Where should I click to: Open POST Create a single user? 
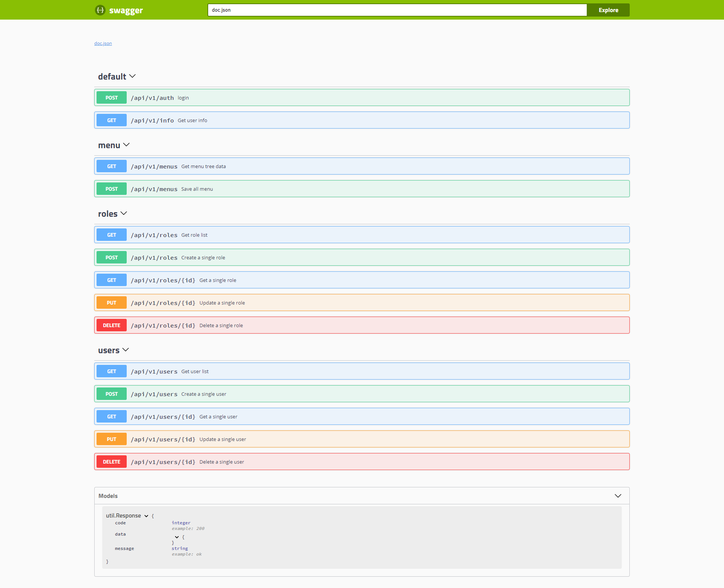(x=361, y=394)
